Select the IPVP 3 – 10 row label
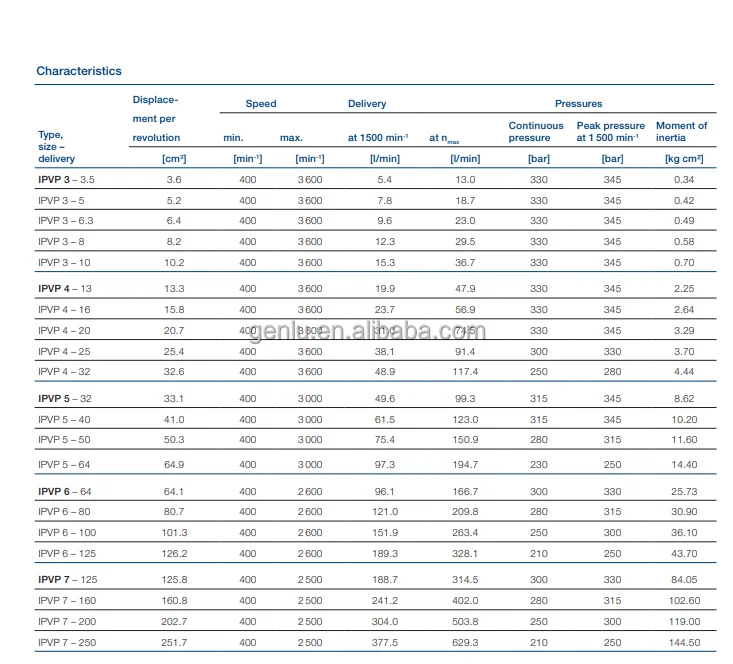733x664 pixels. (x=64, y=262)
